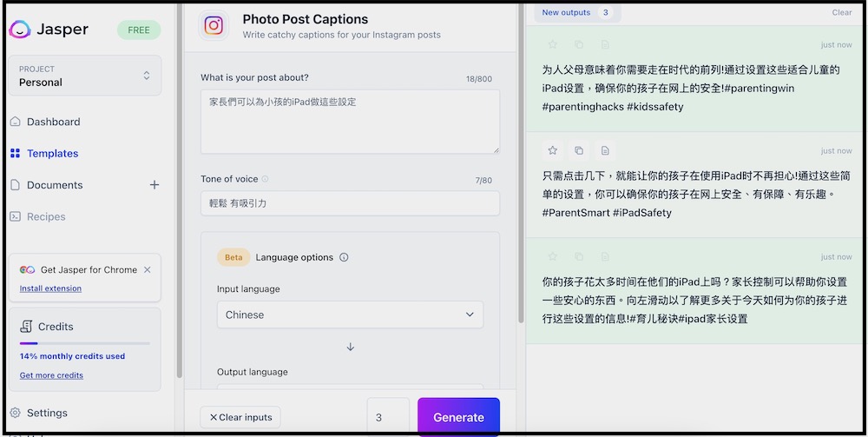Add a new document with the plus icon
The height and width of the screenshot is (437, 868).
point(155,185)
